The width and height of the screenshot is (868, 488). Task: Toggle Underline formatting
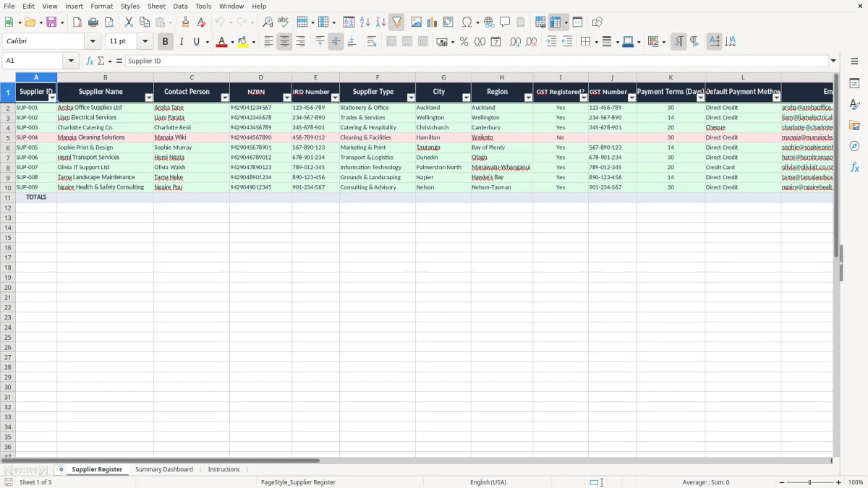196,42
